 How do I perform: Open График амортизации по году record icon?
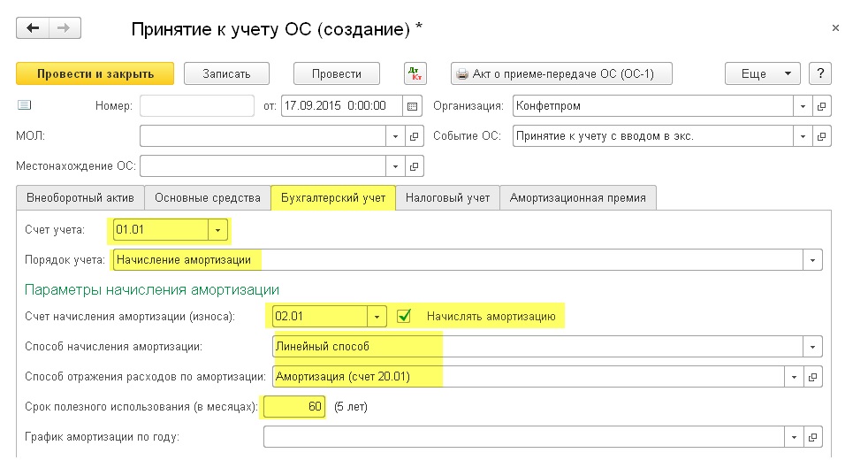point(812,437)
